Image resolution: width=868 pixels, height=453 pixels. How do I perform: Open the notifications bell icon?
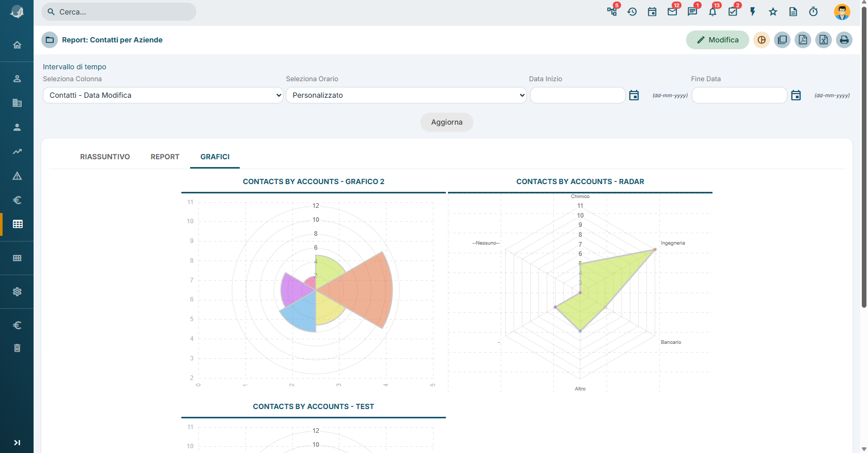712,11
